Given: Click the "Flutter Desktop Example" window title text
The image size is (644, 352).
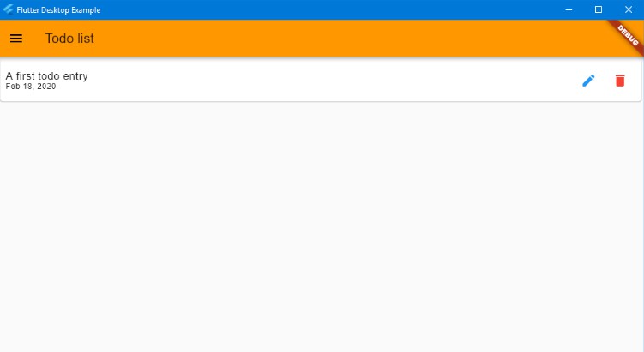Looking at the screenshot, I should [58, 9].
